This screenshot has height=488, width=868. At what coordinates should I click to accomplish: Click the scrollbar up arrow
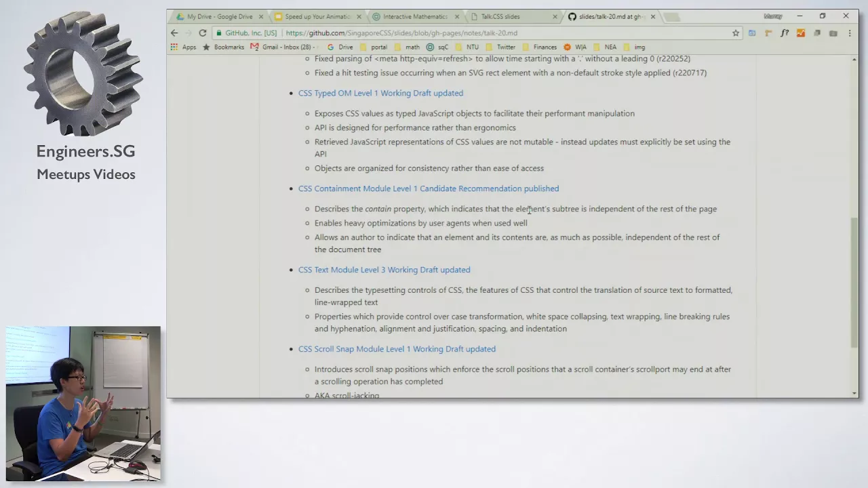tap(854, 60)
